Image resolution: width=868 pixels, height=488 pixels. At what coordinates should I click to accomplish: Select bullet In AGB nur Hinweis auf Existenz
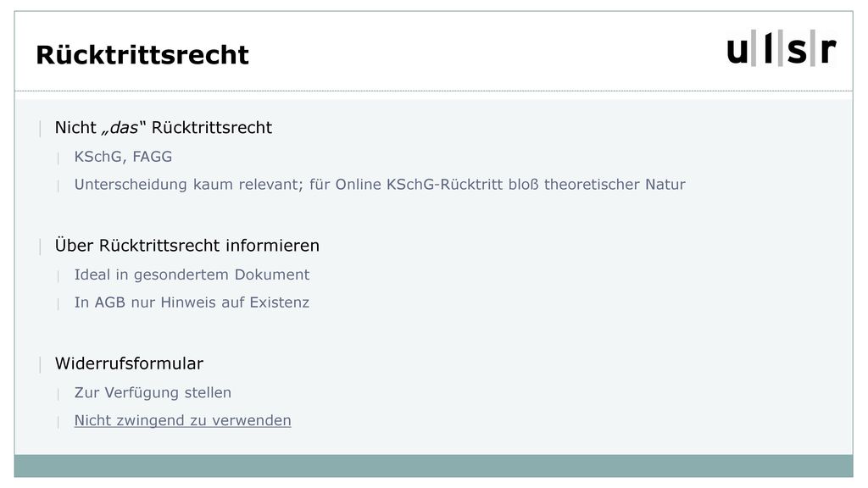pyautogui.click(x=192, y=302)
